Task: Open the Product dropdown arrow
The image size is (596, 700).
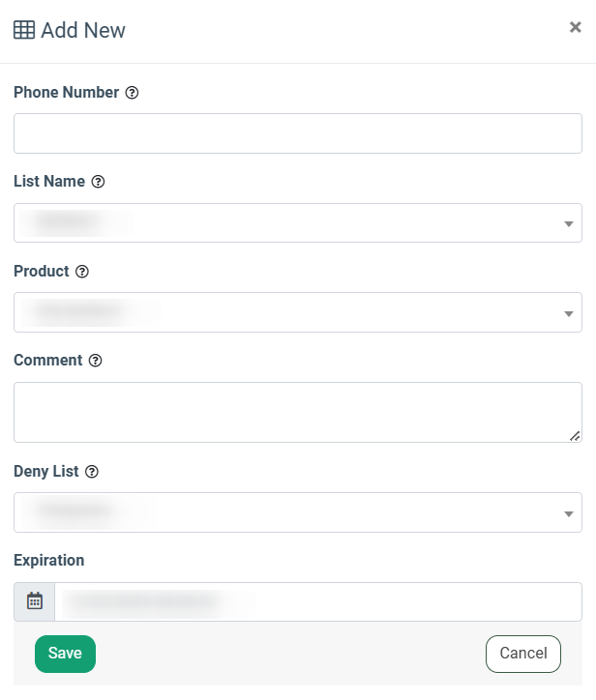Action: (569, 314)
